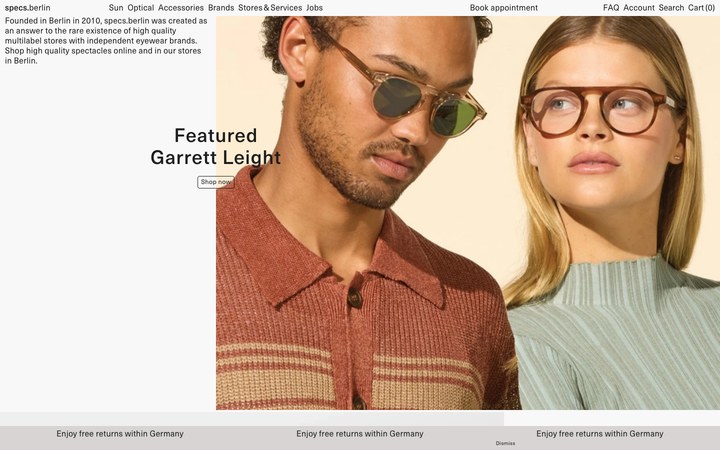The image size is (720, 450).
Task: Click center 'Enjoy free returns within Germany' text
Action: point(360,433)
